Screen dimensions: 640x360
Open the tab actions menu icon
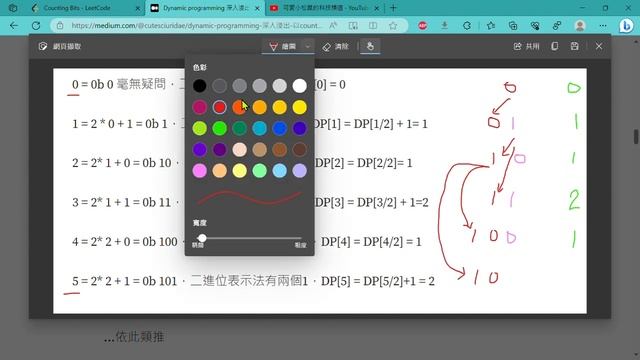pyautogui.click(x=13, y=8)
